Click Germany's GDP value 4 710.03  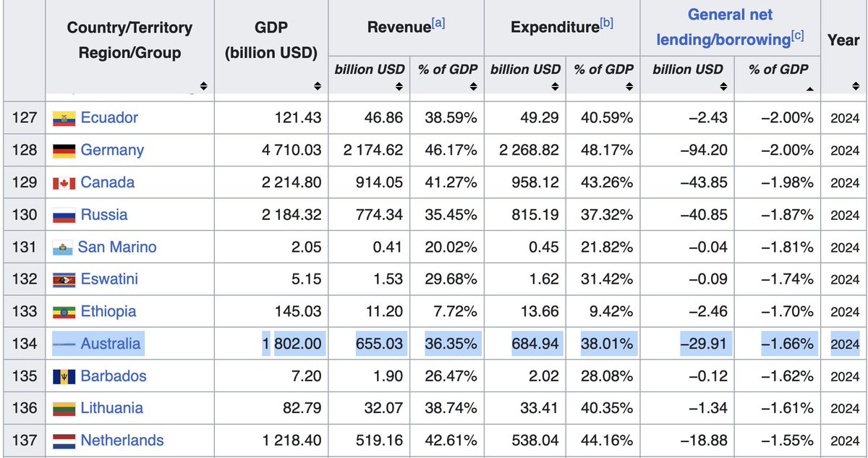pos(292,150)
